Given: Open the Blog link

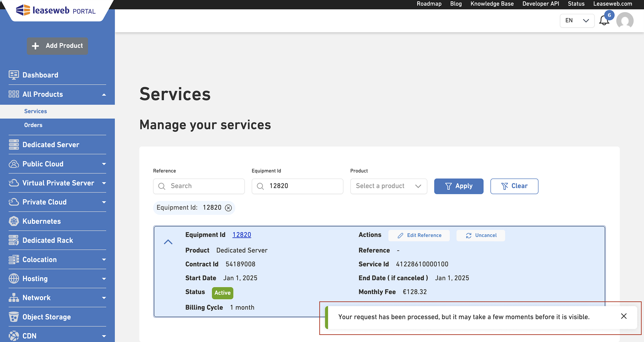Looking at the screenshot, I should click(456, 4).
